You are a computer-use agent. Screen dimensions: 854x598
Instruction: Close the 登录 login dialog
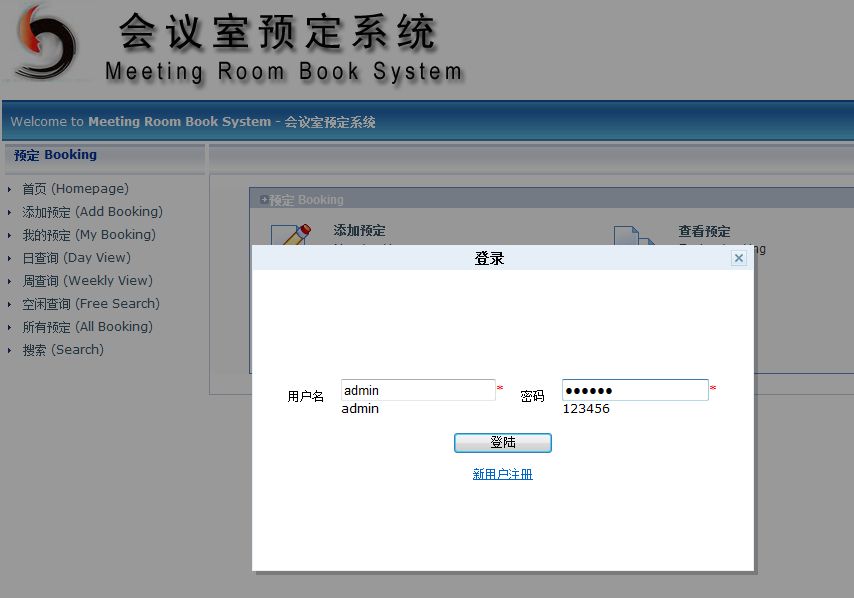[738, 257]
